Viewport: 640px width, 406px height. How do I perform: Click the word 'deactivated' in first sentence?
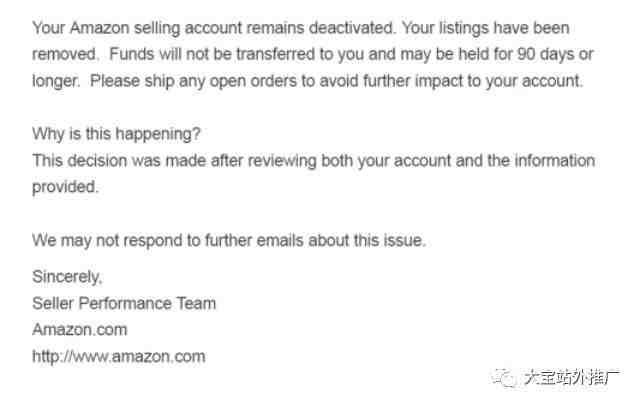tap(352, 28)
